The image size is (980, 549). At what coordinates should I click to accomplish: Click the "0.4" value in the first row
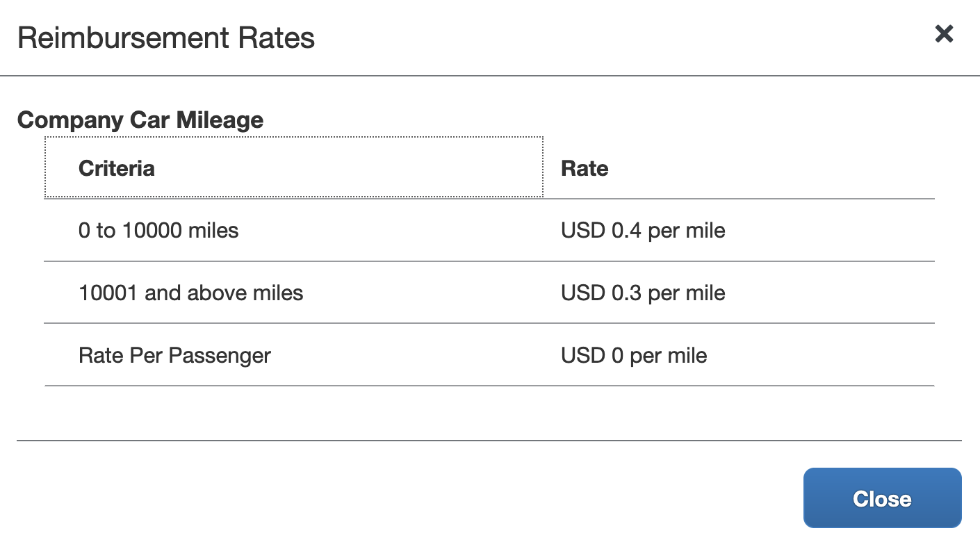(626, 231)
